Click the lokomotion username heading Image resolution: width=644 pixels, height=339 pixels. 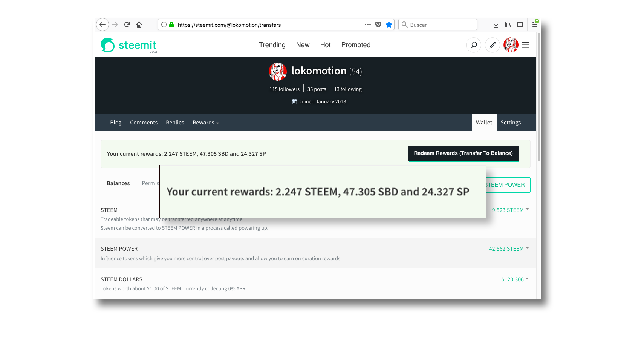tap(319, 71)
